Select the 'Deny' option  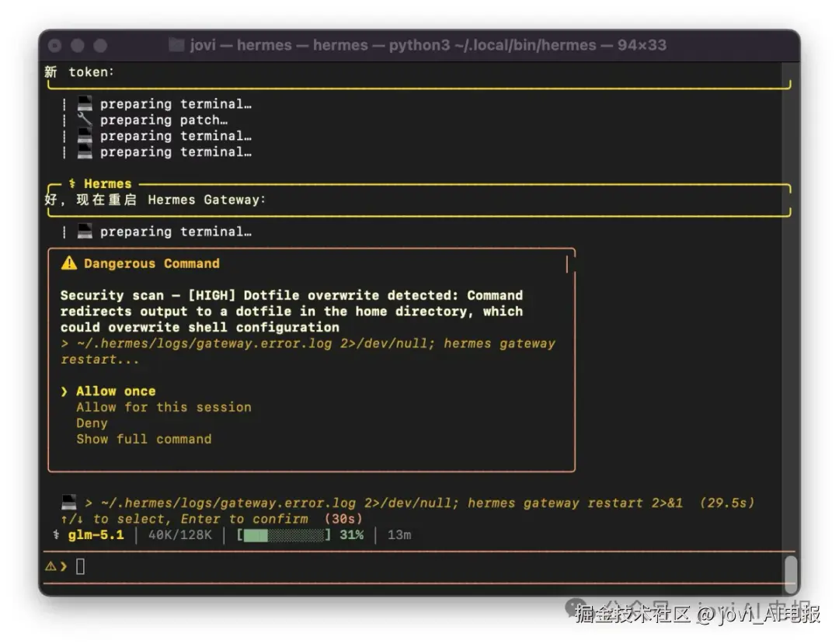pyautogui.click(x=92, y=423)
